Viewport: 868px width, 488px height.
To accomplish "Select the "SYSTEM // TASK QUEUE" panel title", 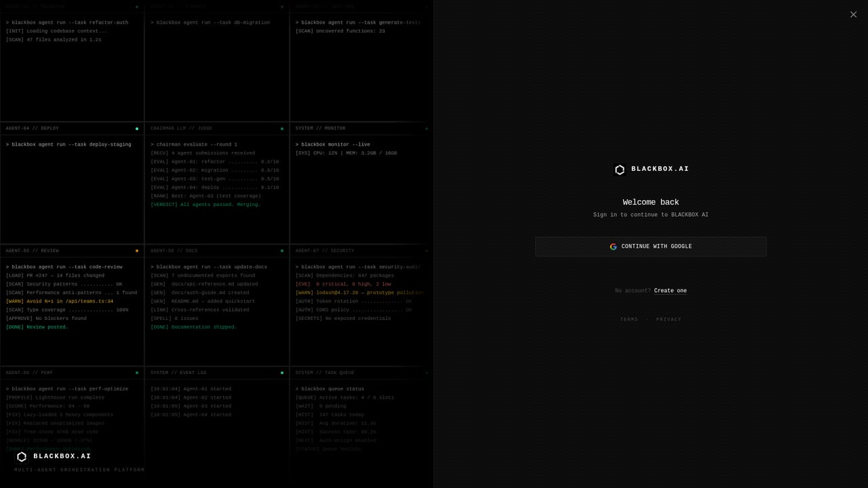I will pyautogui.click(x=325, y=373).
